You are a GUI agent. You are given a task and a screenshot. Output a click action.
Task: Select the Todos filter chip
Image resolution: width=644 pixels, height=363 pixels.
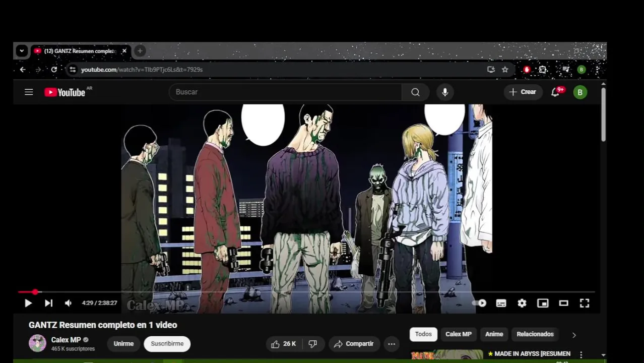point(423,334)
